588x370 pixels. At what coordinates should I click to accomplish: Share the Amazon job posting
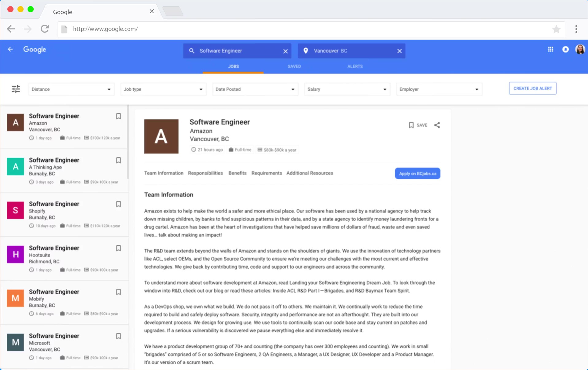437,125
